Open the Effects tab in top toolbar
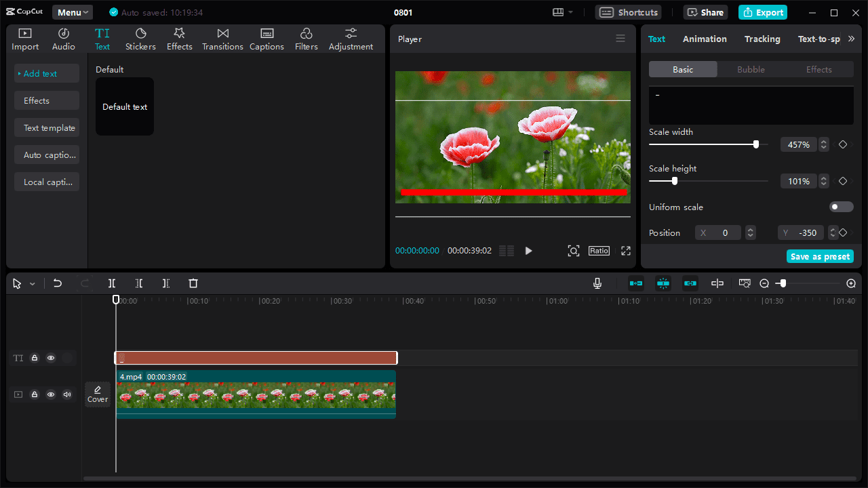This screenshot has width=868, height=488. (x=180, y=39)
